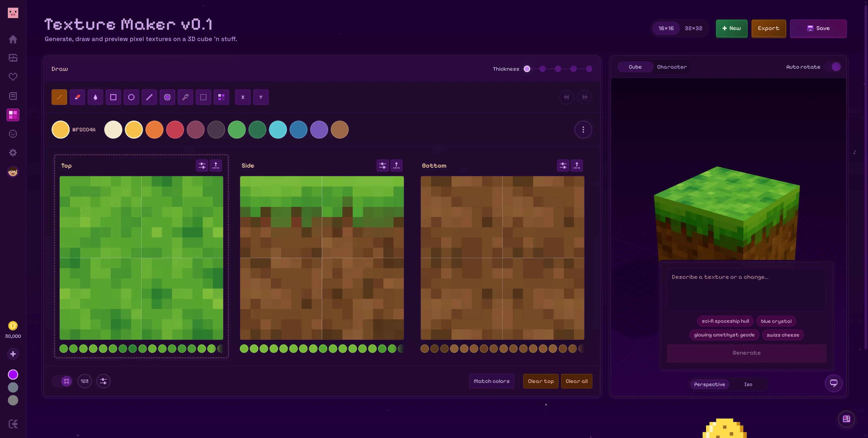Pick the 'glowing amethyst geode' suggestion
Image resolution: width=868 pixels, height=438 pixels.
(x=724, y=335)
